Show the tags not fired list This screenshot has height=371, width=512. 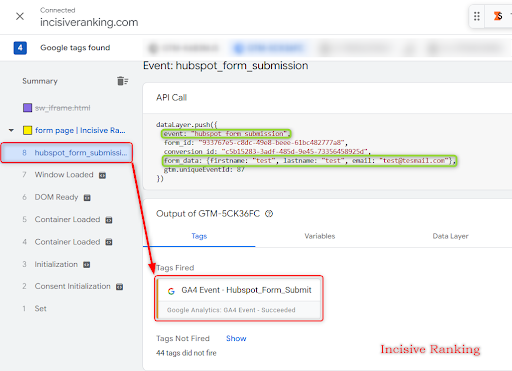(x=236, y=338)
